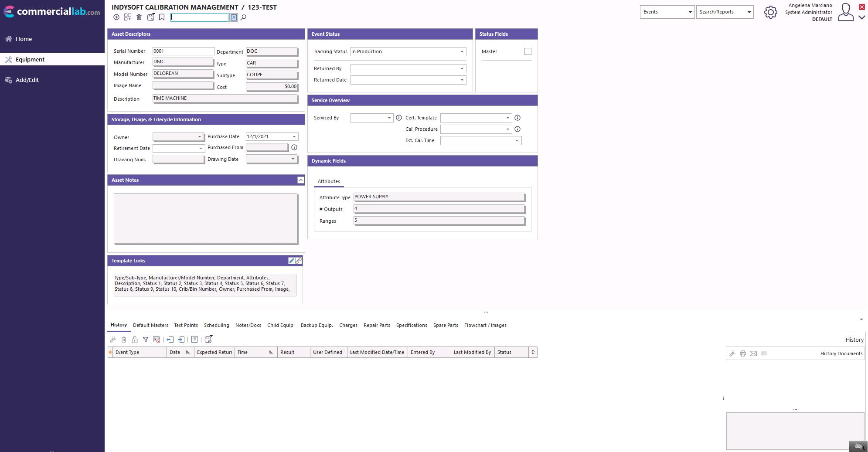Click the magnifier search icon

(x=244, y=17)
